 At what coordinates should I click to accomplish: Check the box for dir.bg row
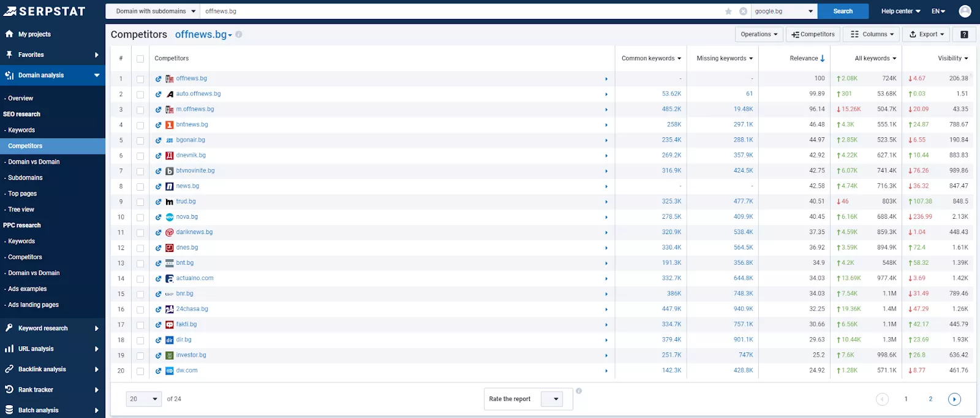point(140,340)
